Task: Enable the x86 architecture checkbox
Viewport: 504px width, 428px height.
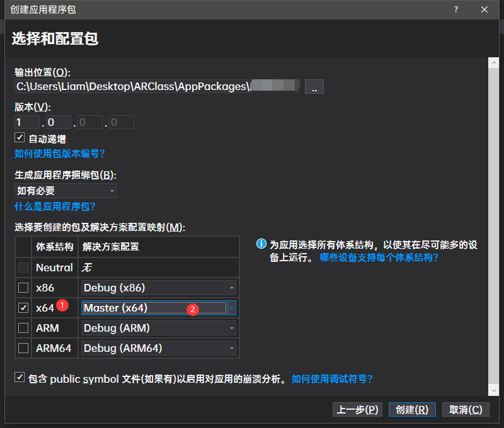Action: pos(23,288)
